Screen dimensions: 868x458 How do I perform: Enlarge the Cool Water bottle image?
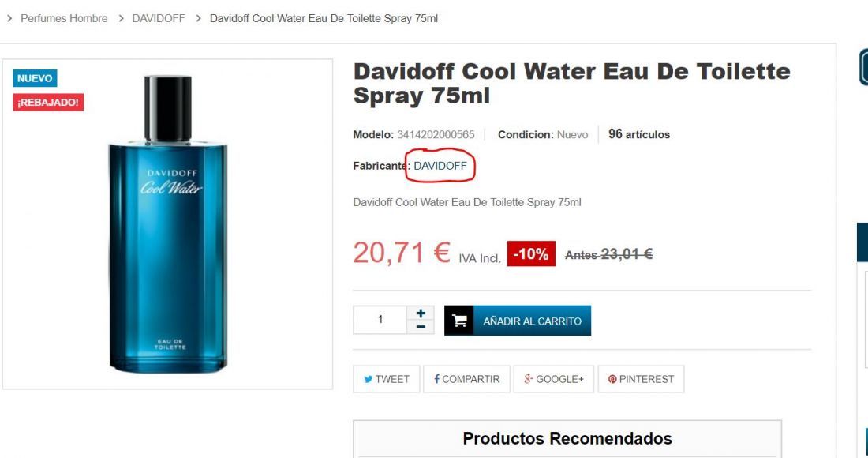point(168,223)
